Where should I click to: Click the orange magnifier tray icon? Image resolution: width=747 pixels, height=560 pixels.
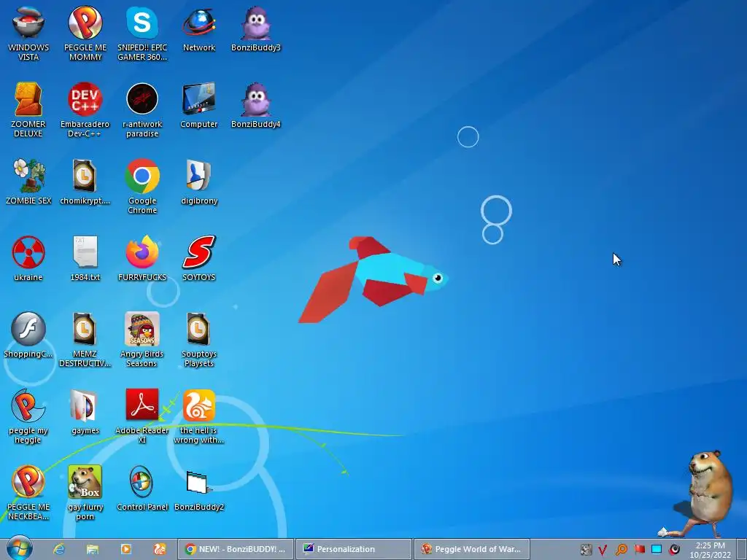click(622, 550)
